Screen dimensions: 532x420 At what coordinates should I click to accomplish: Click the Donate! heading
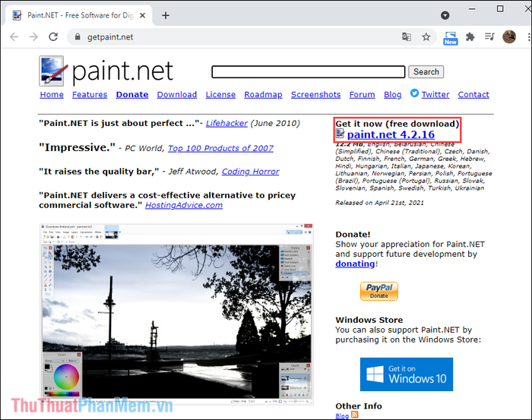353,235
